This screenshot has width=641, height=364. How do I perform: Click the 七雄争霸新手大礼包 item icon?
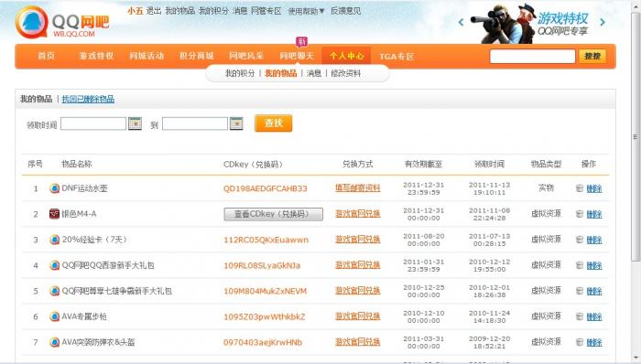[54, 291]
